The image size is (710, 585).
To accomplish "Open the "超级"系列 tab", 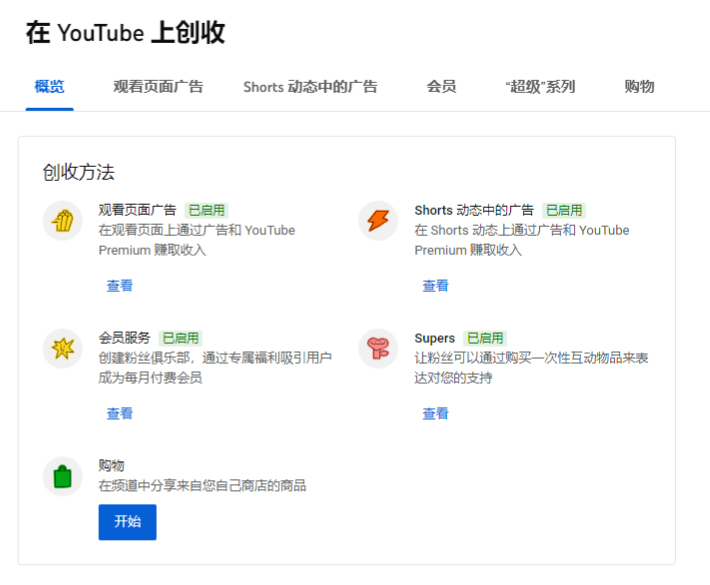I will coord(540,86).
